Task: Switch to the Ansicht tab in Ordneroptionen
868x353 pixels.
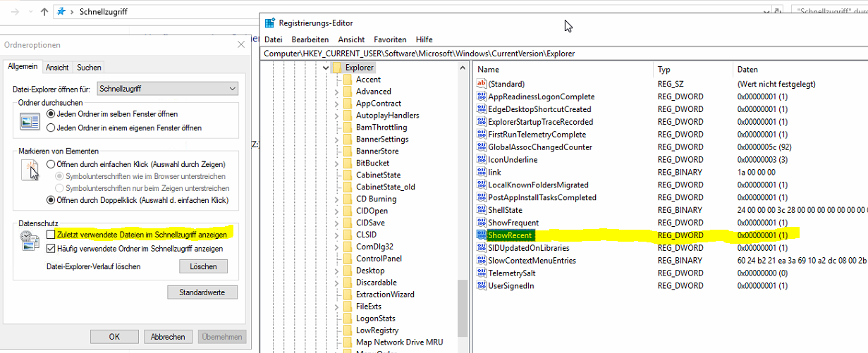Action: [57, 68]
